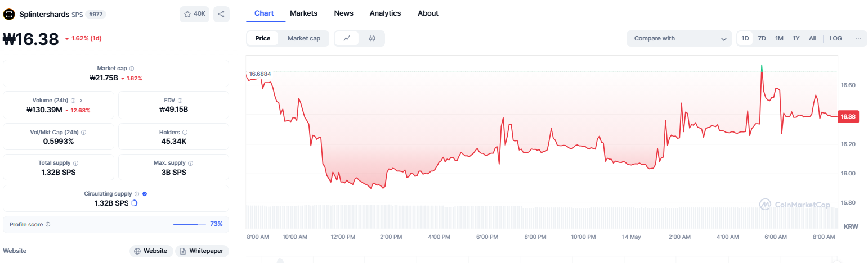Click the 3B SPS max supply value
The width and height of the screenshot is (868, 263).
click(x=173, y=172)
